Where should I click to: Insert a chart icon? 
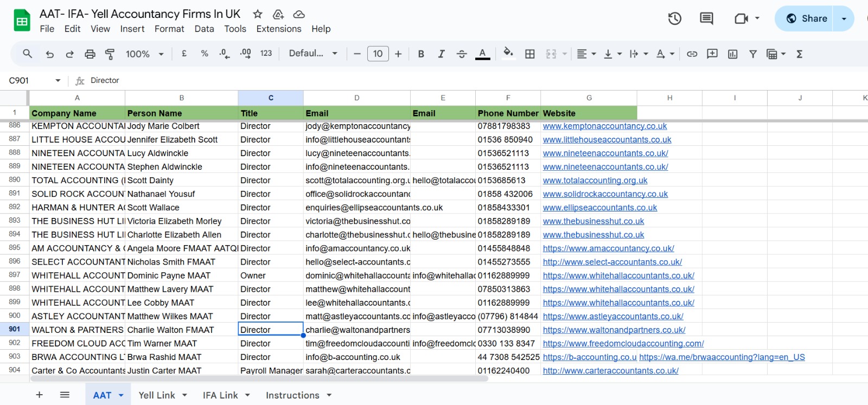pyautogui.click(x=732, y=54)
